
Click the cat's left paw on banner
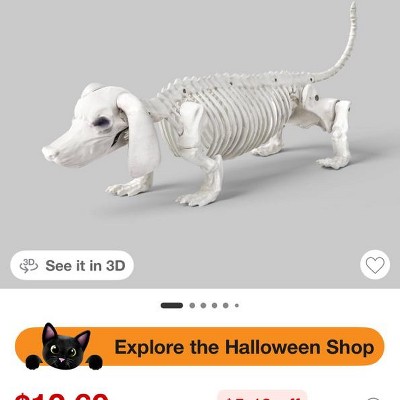pyautogui.click(x=33, y=362)
